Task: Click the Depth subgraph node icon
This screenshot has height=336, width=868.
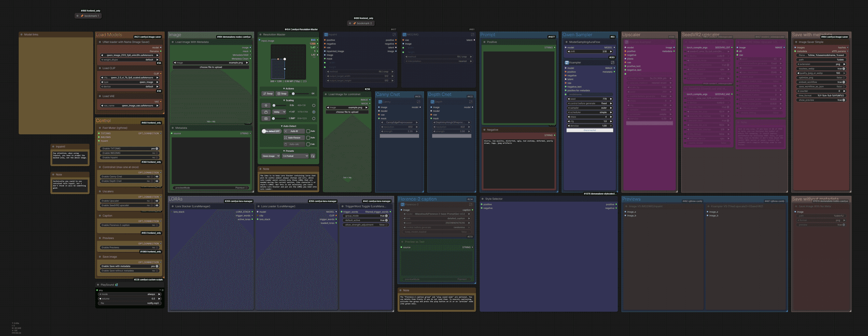Action: pos(433,102)
